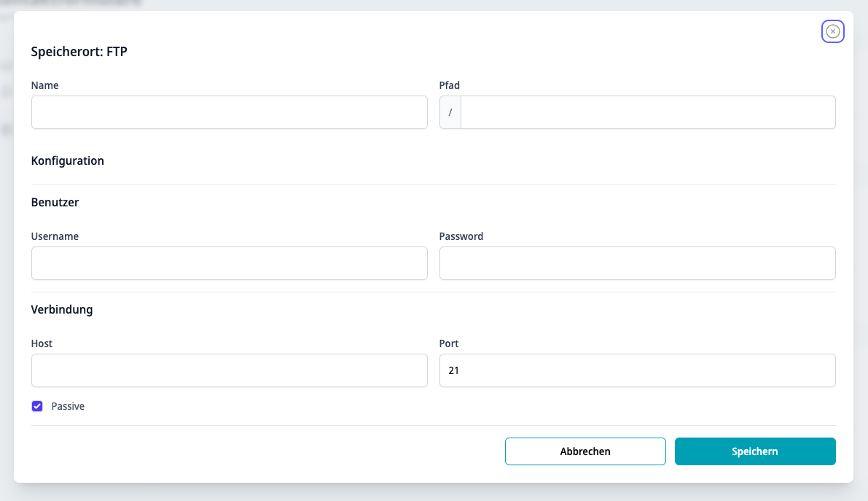
Task: Click the Name field label
Action: (45, 85)
